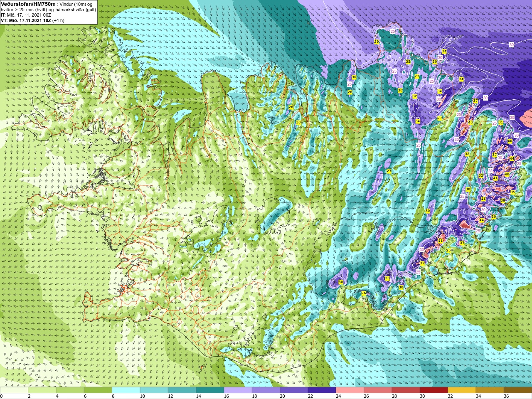Click the 0–2 m/s pale cream legend swatch
The width and height of the screenshot is (532, 399).
(14, 390)
